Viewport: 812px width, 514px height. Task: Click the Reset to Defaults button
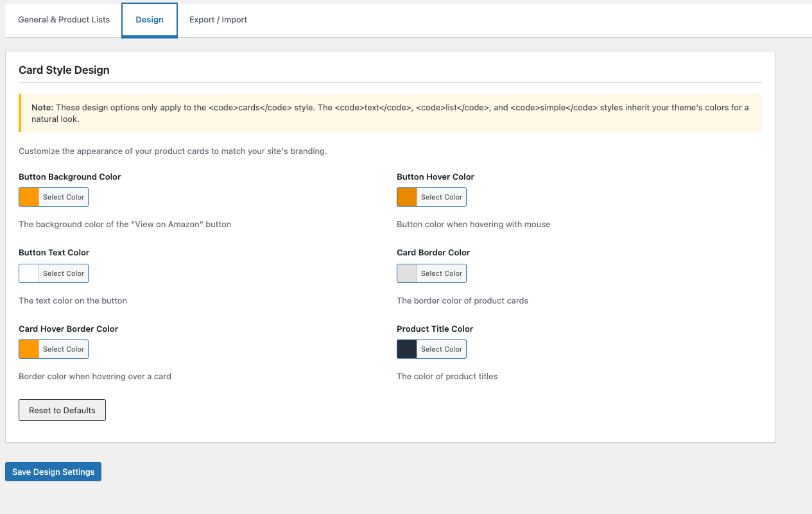coord(62,409)
